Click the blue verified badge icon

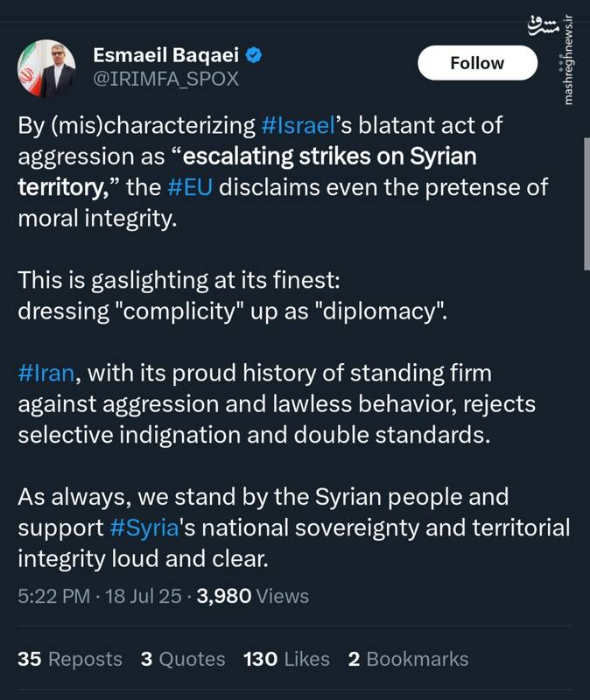(x=253, y=55)
